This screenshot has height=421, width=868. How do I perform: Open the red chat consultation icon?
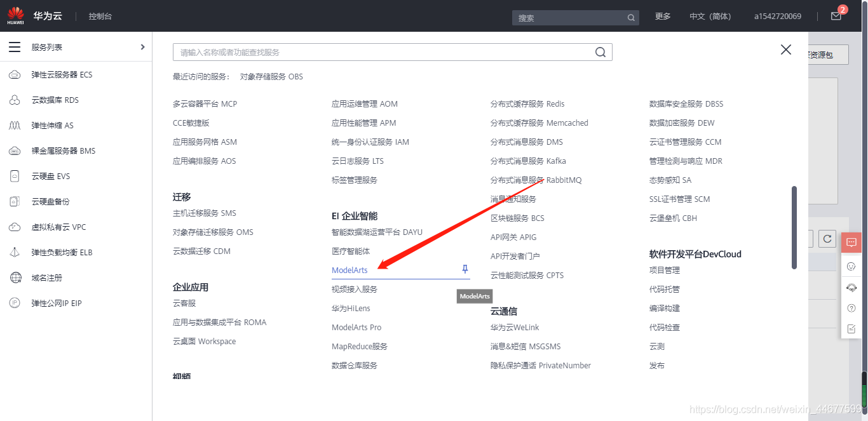click(851, 243)
